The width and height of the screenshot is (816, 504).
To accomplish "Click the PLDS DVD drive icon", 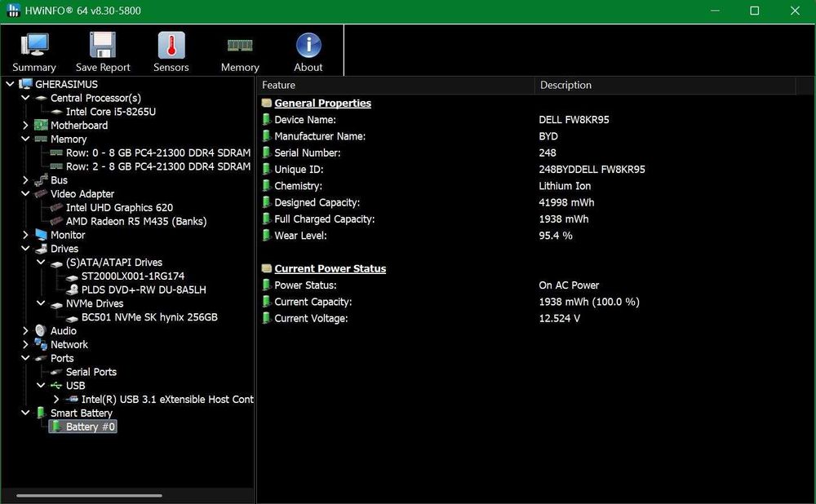I will (x=72, y=290).
